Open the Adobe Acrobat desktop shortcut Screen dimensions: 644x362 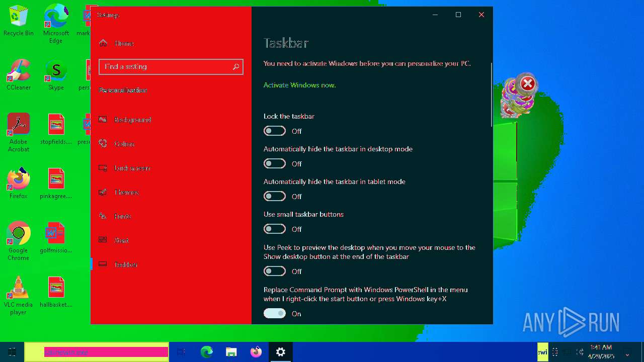coord(19,133)
